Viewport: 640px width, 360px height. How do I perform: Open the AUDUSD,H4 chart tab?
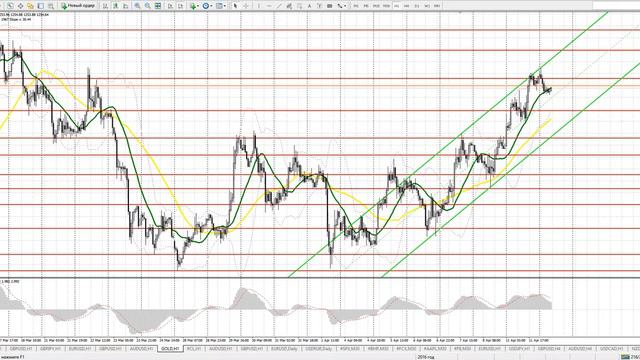580,349
